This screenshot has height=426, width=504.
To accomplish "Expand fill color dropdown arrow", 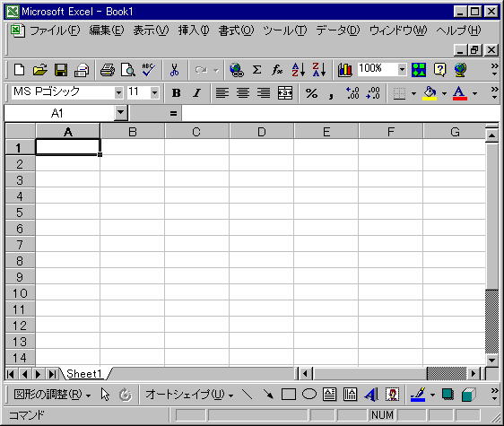I will pyautogui.click(x=444, y=93).
